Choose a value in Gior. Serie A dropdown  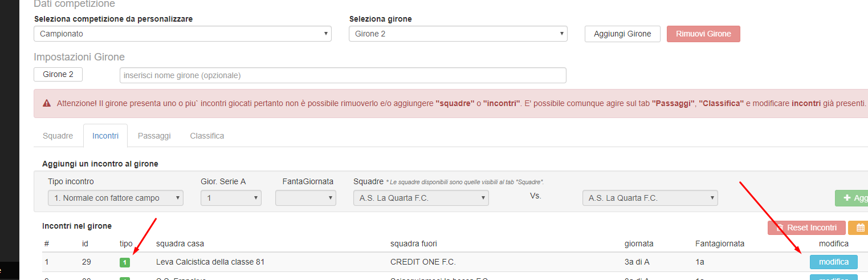[x=231, y=198]
